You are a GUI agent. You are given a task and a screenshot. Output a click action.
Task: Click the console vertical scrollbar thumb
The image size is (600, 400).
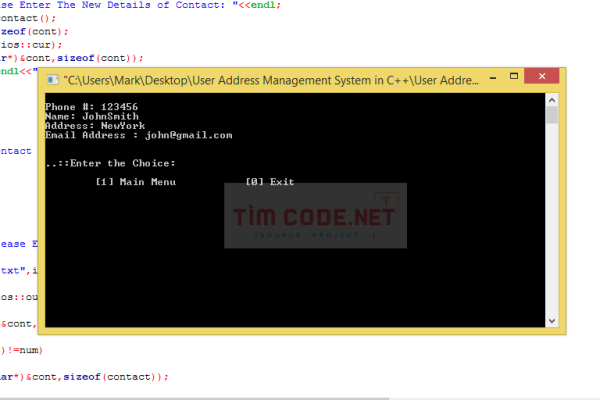click(551, 115)
